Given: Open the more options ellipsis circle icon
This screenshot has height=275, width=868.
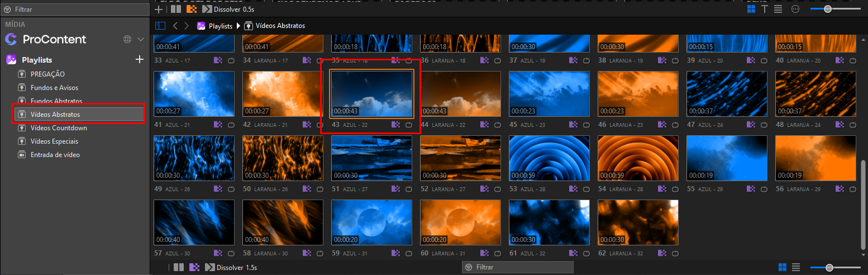Looking at the screenshot, I should coord(796,9).
